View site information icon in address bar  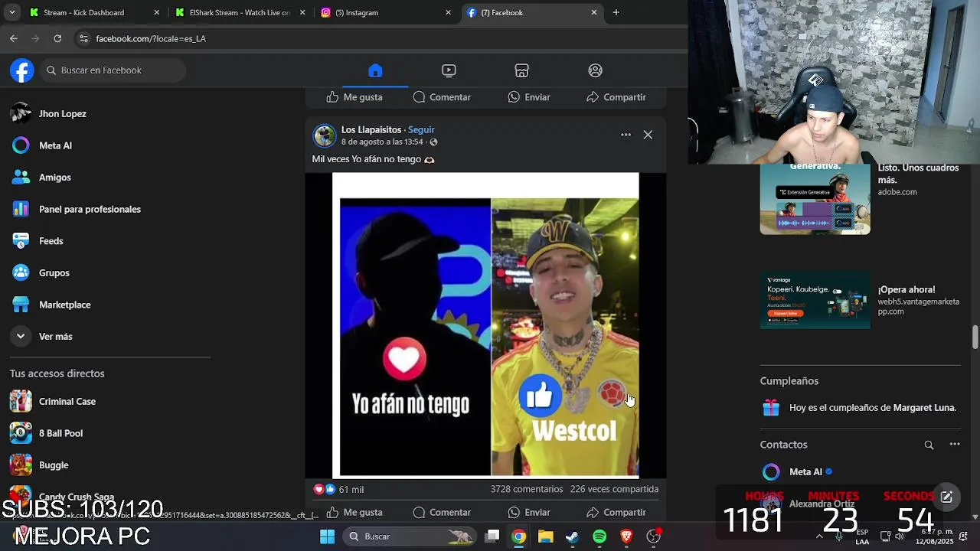84,38
